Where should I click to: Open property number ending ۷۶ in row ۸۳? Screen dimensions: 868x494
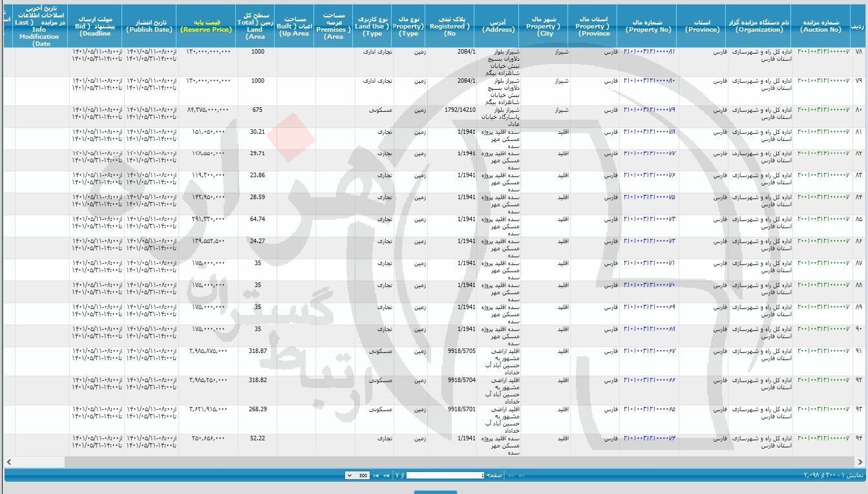[649, 175]
